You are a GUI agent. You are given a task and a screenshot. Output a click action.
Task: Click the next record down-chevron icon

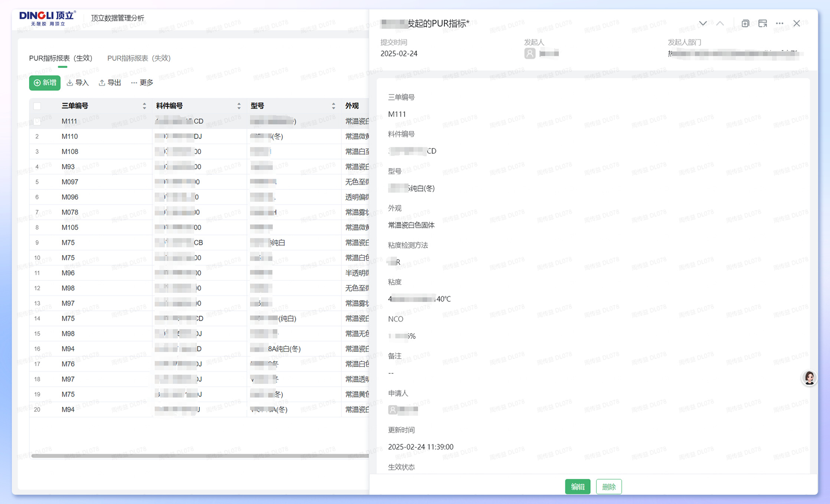click(x=703, y=23)
